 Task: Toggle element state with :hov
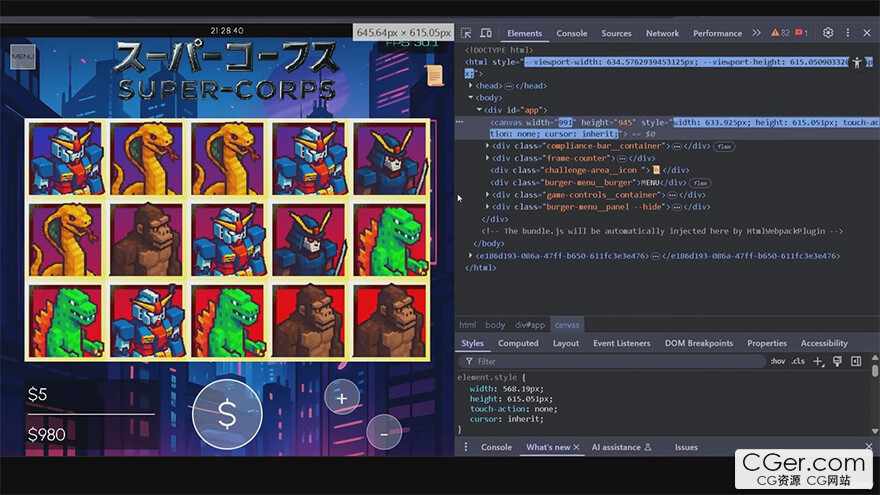[777, 361]
